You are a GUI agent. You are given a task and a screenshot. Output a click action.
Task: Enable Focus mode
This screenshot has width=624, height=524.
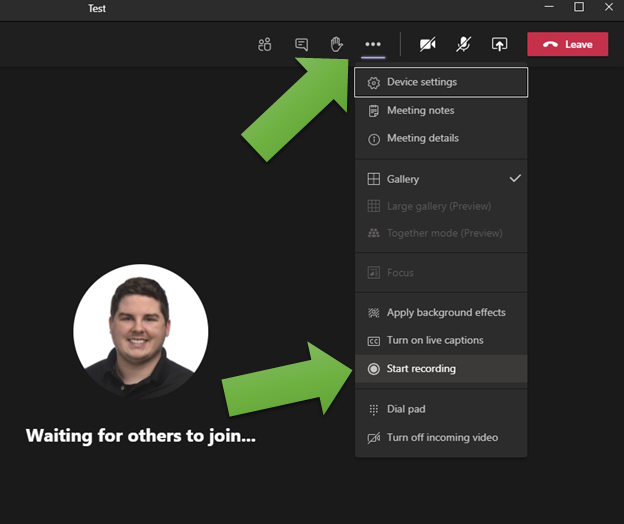click(441, 273)
